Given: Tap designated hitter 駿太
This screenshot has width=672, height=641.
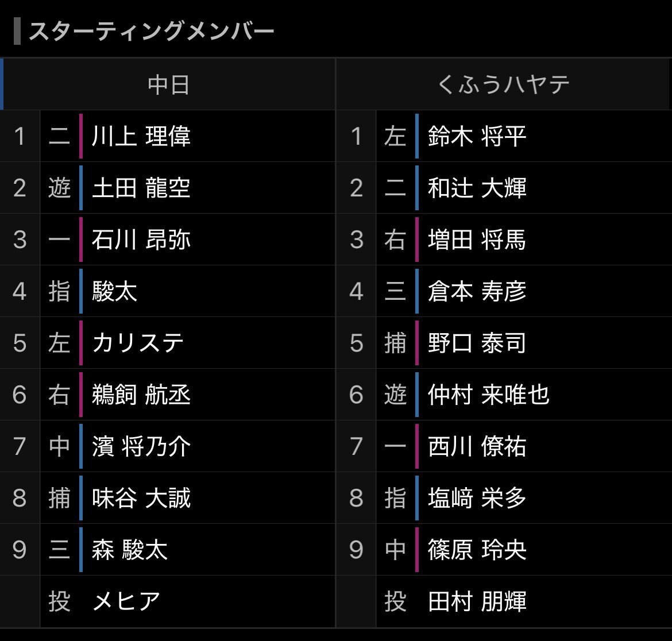Looking at the screenshot, I should point(114,291).
